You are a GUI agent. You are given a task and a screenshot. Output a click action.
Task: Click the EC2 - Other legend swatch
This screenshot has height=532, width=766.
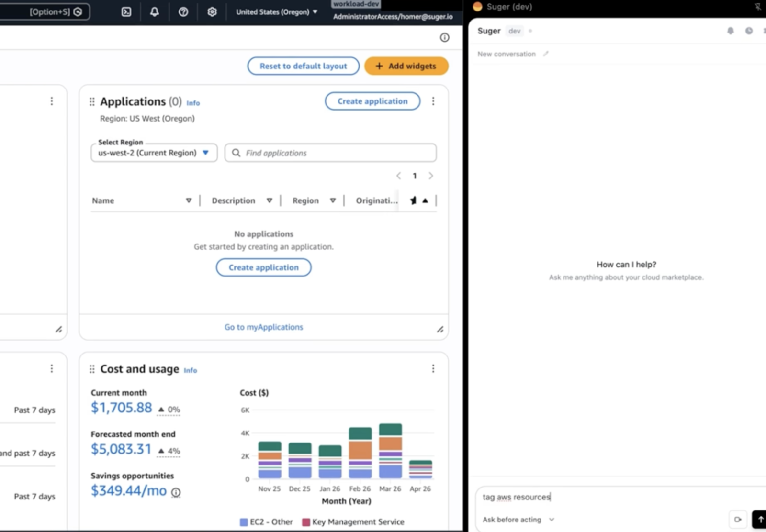[244, 522]
